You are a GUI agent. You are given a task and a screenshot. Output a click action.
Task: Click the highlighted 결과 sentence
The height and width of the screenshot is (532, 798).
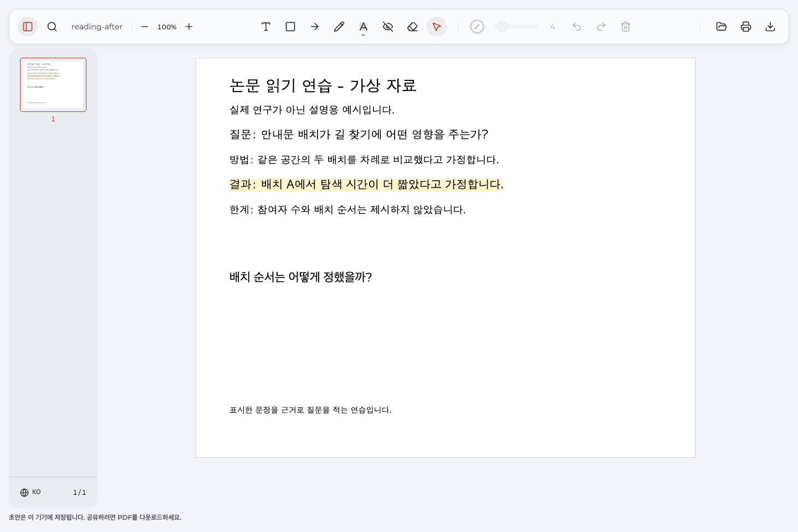click(366, 184)
